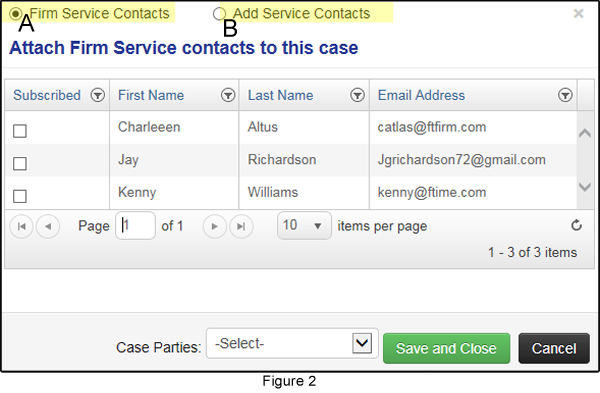
Task: Go to the first page of contacts
Action: 21,226
